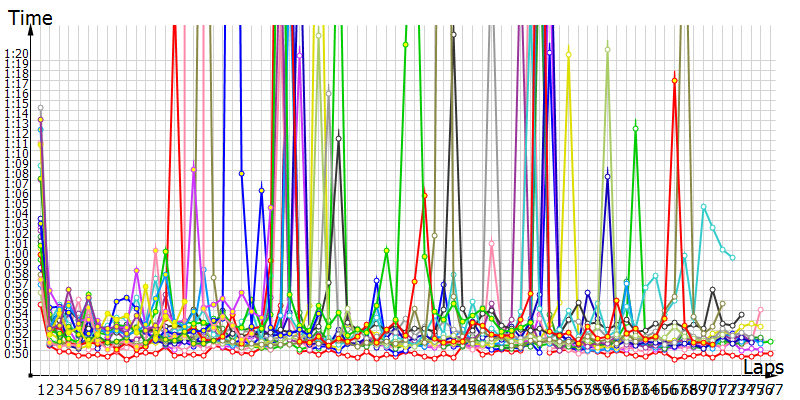Click lap number 1 on the Laps axis
This screenshot has height=400, width=800.
pos(41,388)
